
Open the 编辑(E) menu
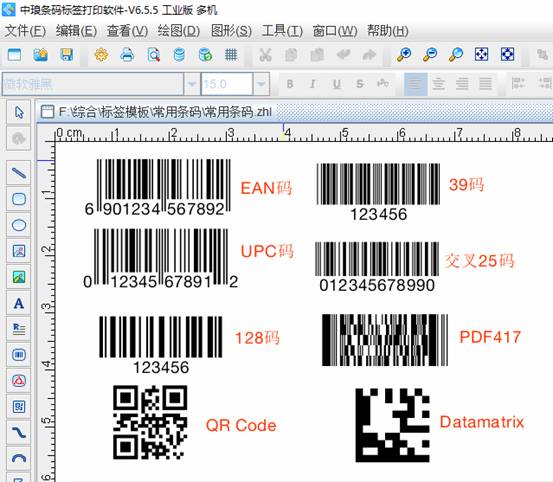pos(76,31)
